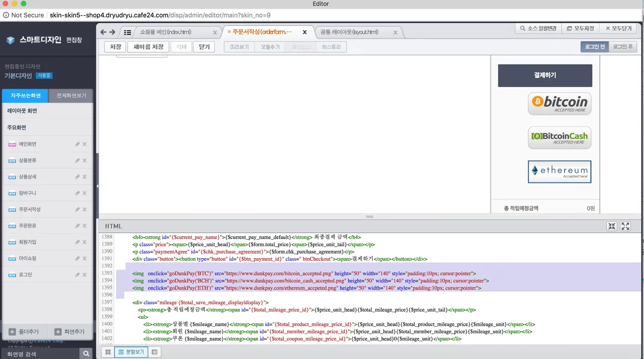Viewport: 644px width, 359px height.
Task: Click the ethereum accepted image
Action: tap(559, 172)
